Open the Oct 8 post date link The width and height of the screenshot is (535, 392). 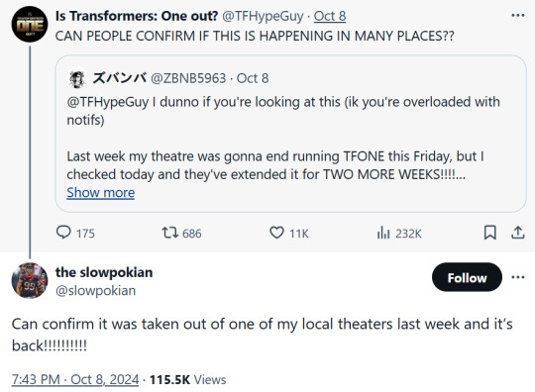point(330,16)
